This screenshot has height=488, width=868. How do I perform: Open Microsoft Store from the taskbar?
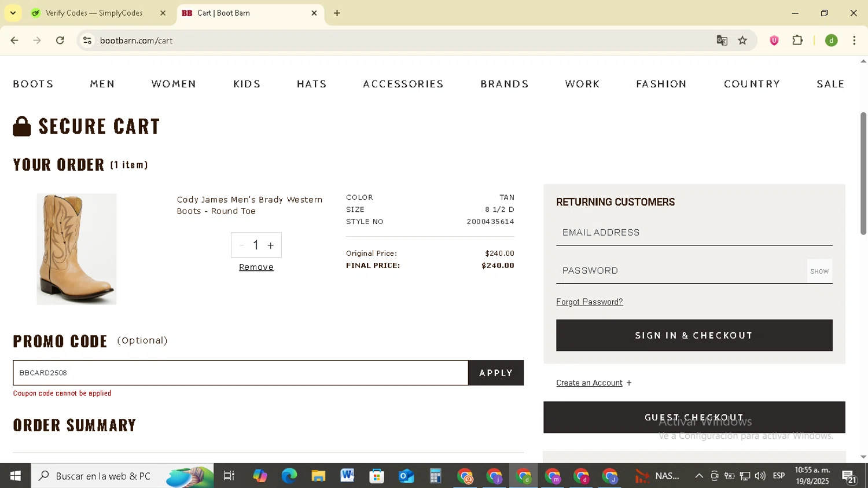[377, 476]
